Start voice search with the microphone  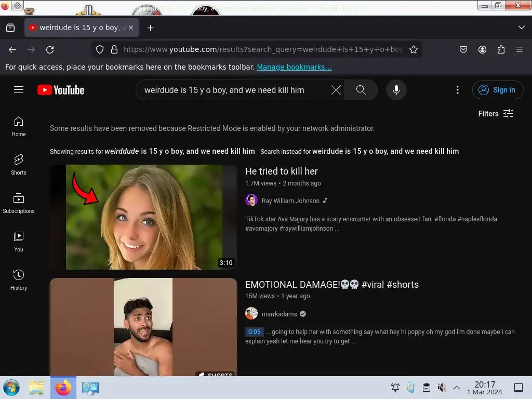point(396,90)
